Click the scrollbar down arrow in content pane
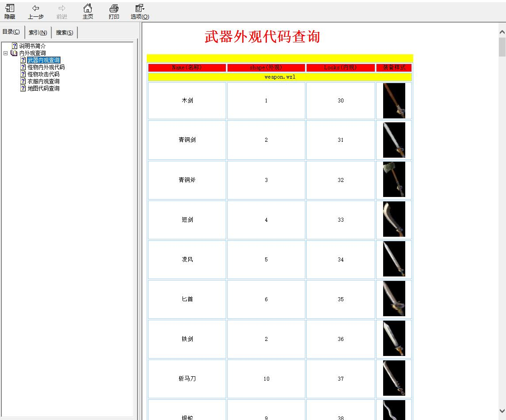 point(502,411)
